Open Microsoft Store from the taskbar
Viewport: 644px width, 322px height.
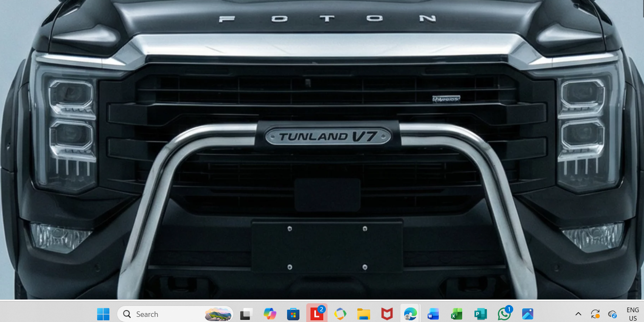pos(293,314)
